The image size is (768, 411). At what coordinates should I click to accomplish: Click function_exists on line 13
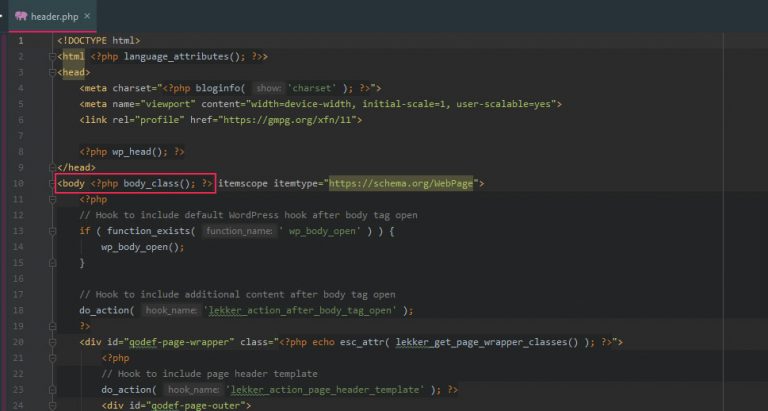(x=148, y=231)
